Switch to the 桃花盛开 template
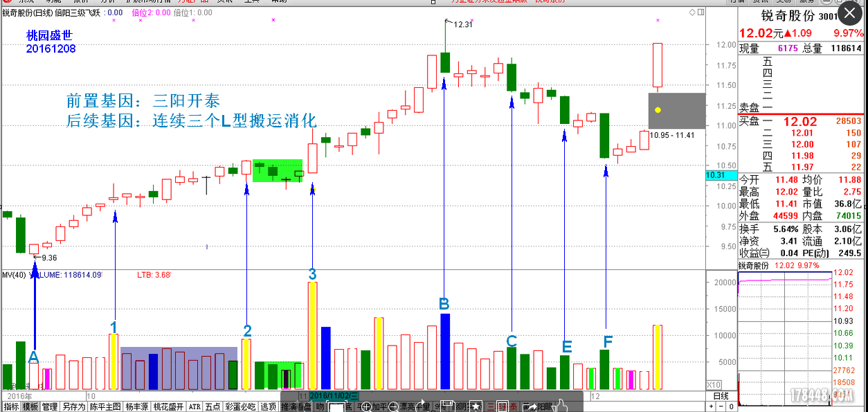The height and width of the screenshot is (412, 868). click(169, 407)
